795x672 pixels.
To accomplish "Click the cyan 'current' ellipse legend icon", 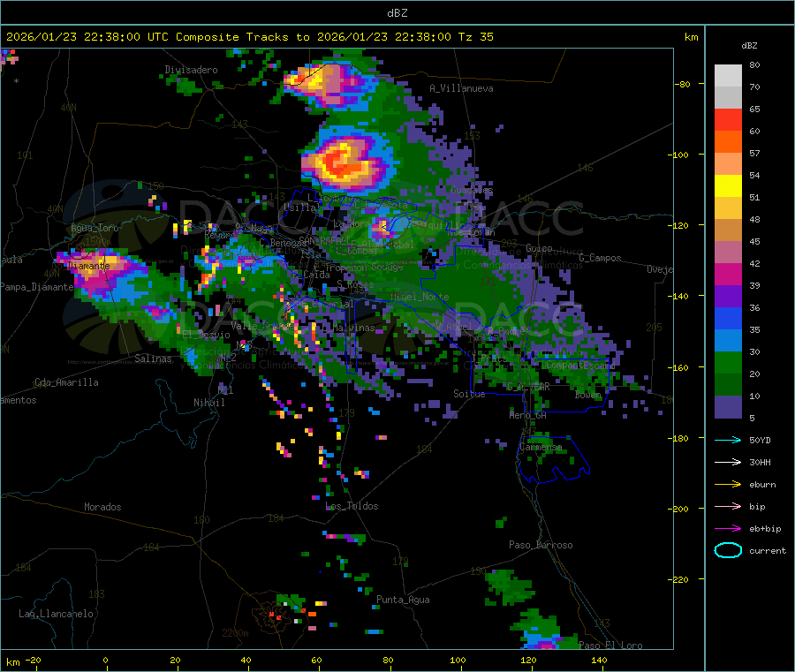I will pyautogui.click(x=728, y=550).
